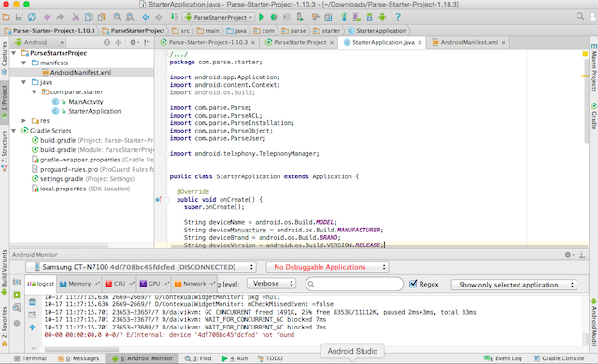
Task: Redo the action in the toolbar
Action: pos(60,17)
